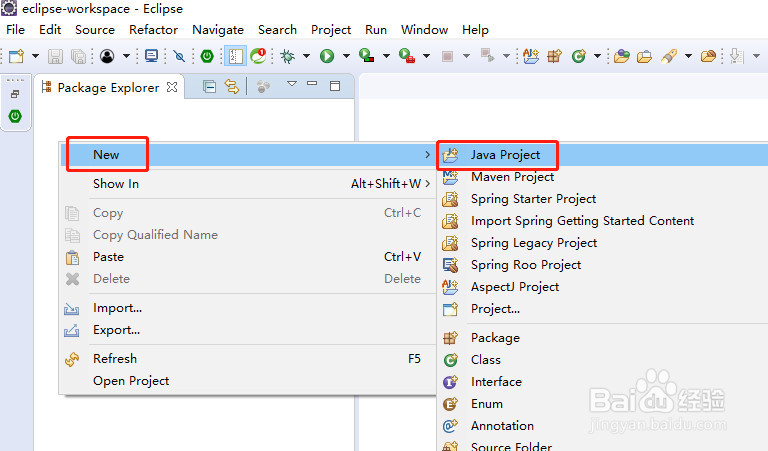This screenshot has height=451, width=768.
Task: Toggle Link with Editor in Package Explorer
Action: [x=232, y=87]
